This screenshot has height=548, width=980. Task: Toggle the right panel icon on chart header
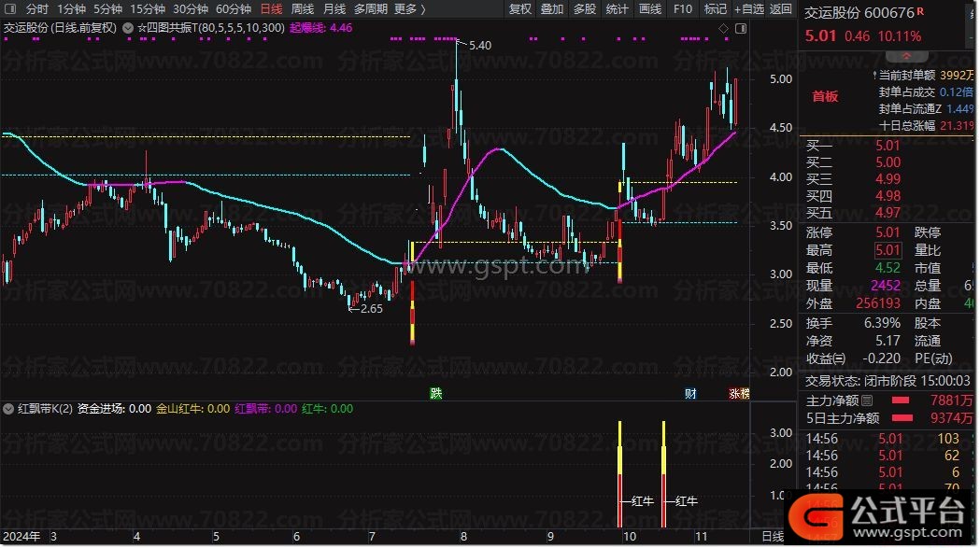tap(741, 28)
